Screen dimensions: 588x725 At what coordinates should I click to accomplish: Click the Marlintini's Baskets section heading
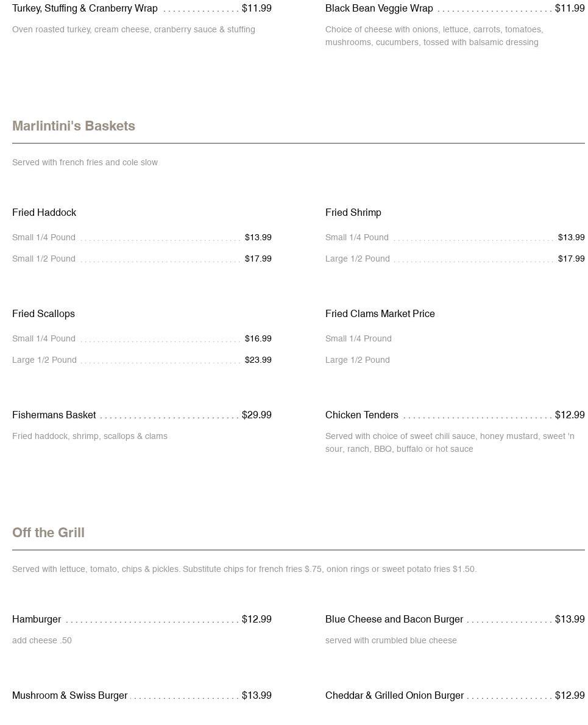tap(74, 126)
